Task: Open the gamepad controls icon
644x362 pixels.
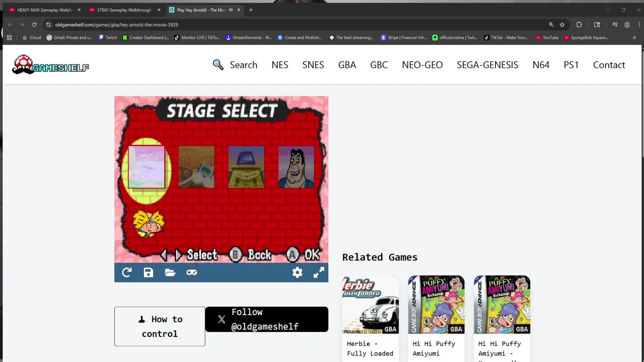Action: (x=192, y=273)
